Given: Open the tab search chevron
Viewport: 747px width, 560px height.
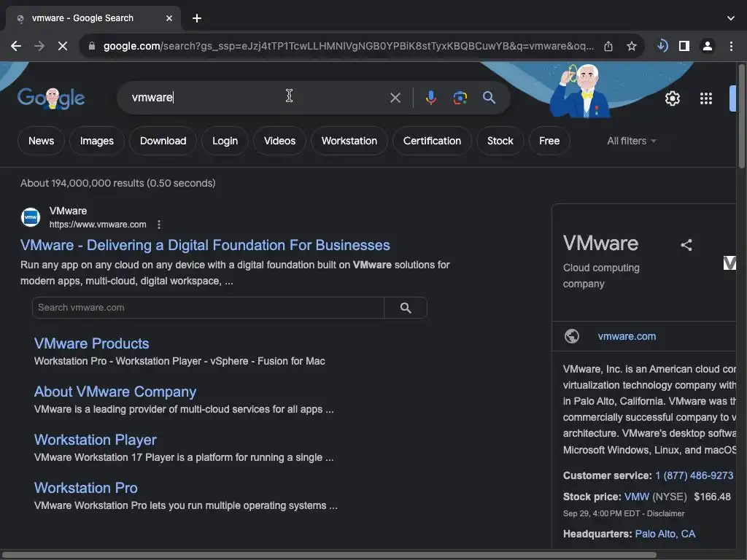Looking at the screenshot, I should click(731, 18).
